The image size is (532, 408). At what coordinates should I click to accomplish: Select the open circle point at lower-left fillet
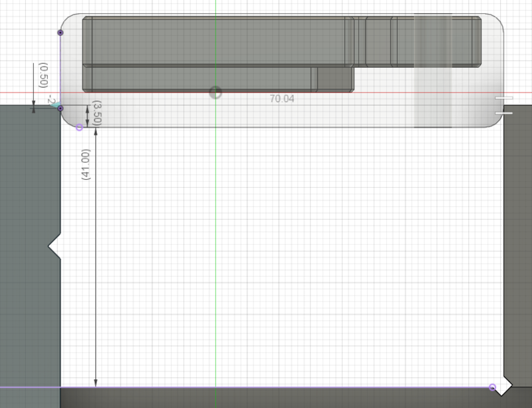click(x=79, y=127)
